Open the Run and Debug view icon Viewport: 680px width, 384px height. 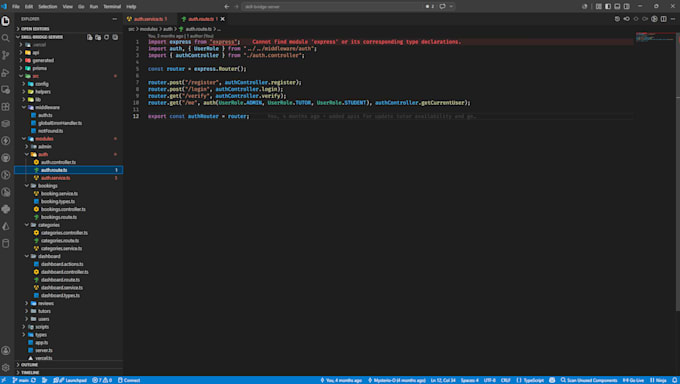6,72
